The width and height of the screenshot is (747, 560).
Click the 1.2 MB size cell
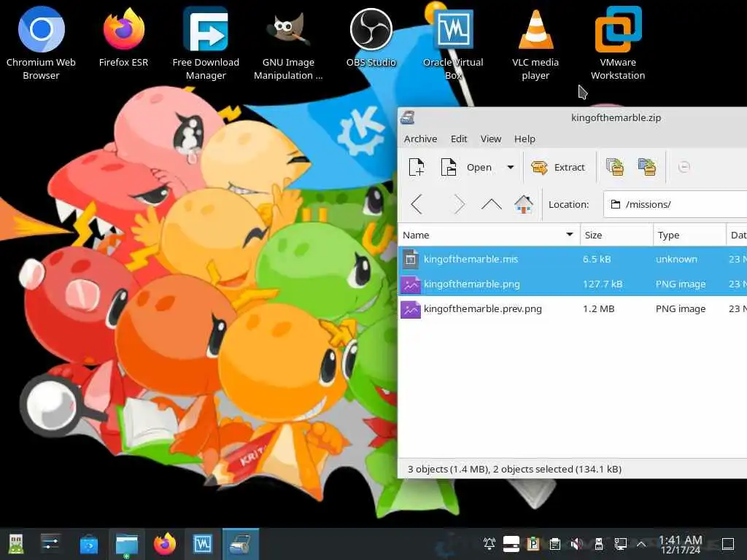[x=598, y=308]
